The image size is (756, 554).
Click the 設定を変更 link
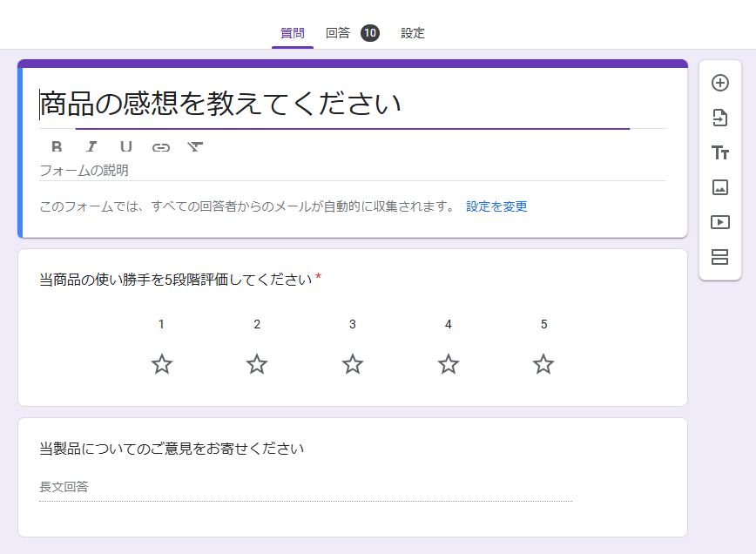coord(496,206)
